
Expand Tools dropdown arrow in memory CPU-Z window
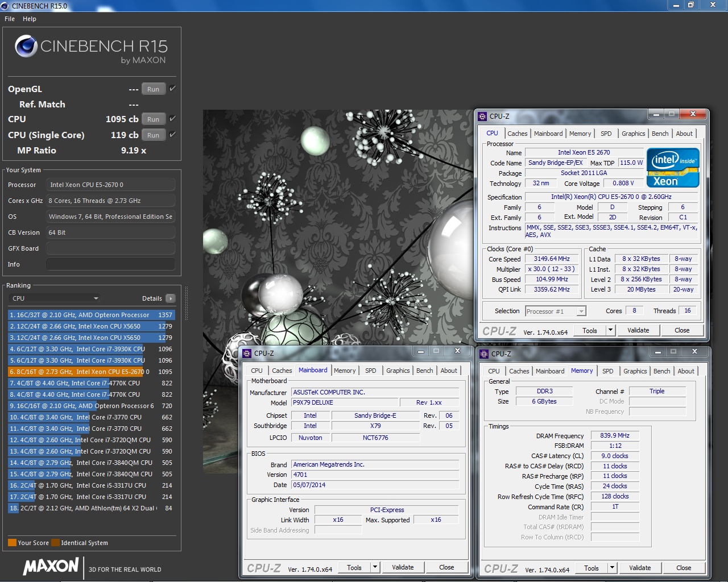612,568
